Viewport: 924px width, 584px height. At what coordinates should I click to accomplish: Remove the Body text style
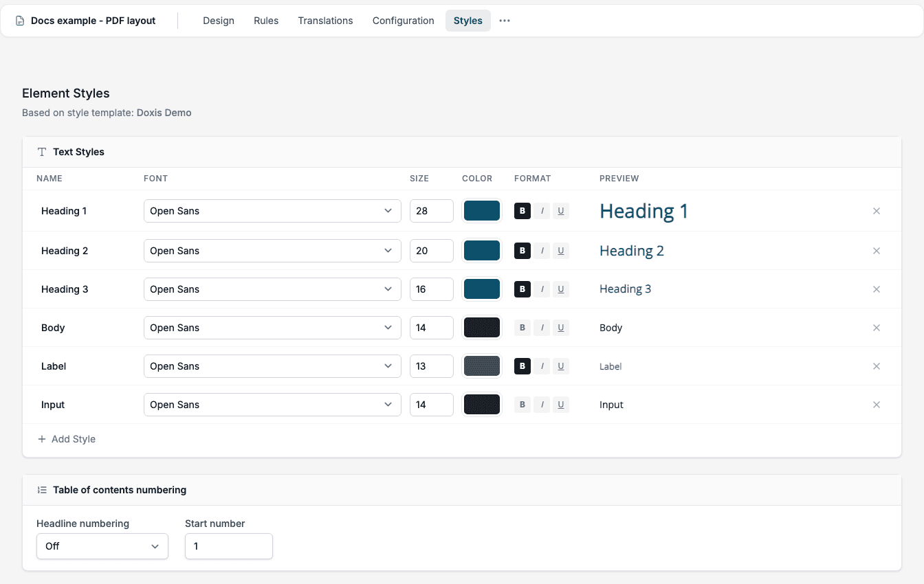(877, 328)
